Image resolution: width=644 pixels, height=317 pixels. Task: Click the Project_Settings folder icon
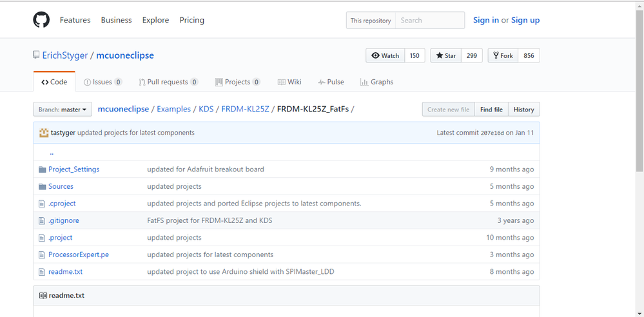pos(42,169)
